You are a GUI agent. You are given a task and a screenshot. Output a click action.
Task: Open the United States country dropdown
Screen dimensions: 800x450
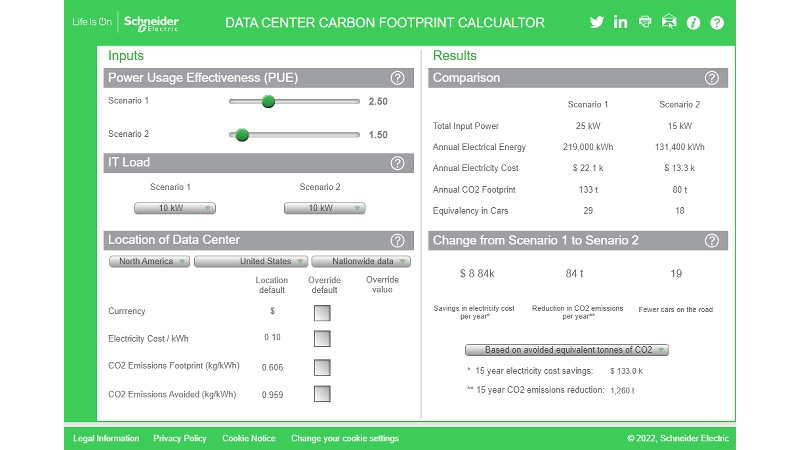coord(250,261)
